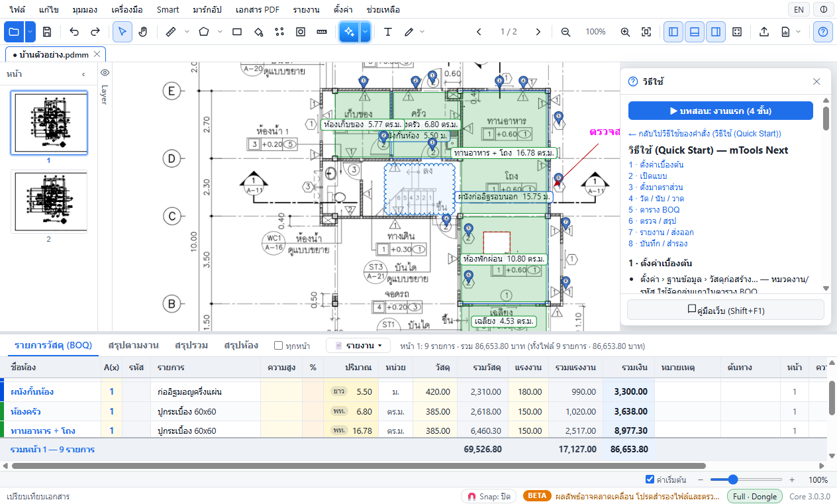The width and height of the screenshot is (837, 504).
Task: Toggle the bottom BOQ panel
Action: [695, 32]
